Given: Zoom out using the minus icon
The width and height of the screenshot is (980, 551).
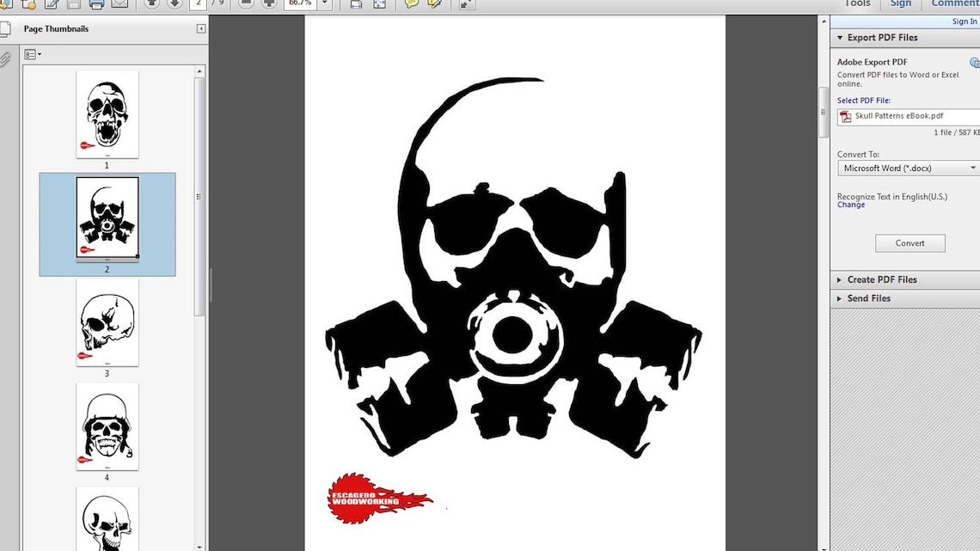Looking at the screenshot, I should coord(247,4).
